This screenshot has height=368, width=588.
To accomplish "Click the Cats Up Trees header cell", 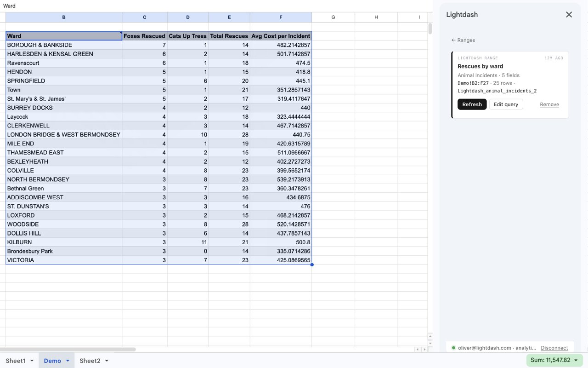I will coord(188,36).
